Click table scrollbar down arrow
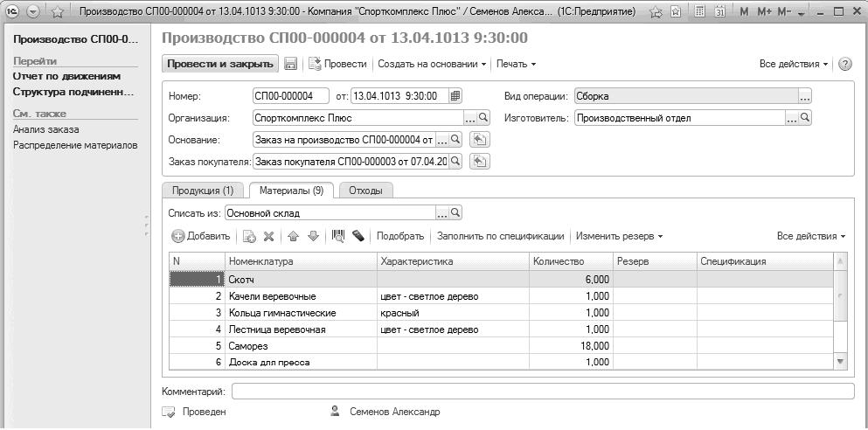This screenshot has width=868, height=430. pos(840,361)
